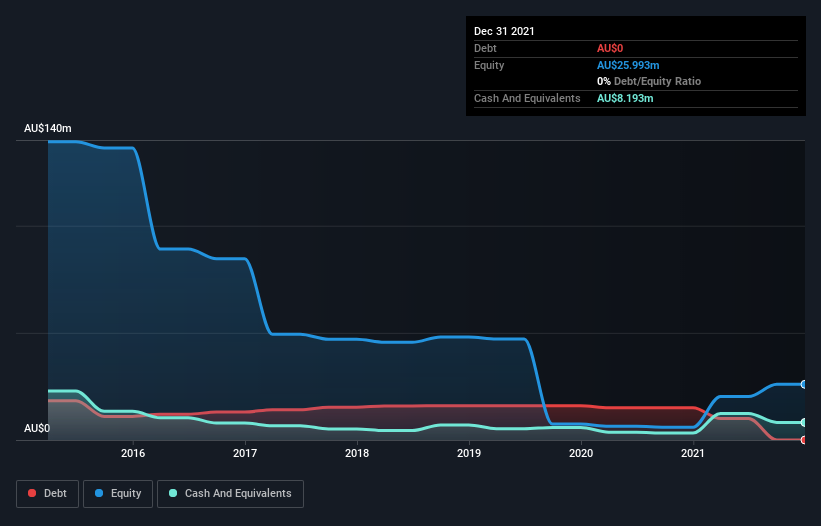821x526 pixels.
Task: Select the 2018 x-axis label
Action: click(357, 453)
